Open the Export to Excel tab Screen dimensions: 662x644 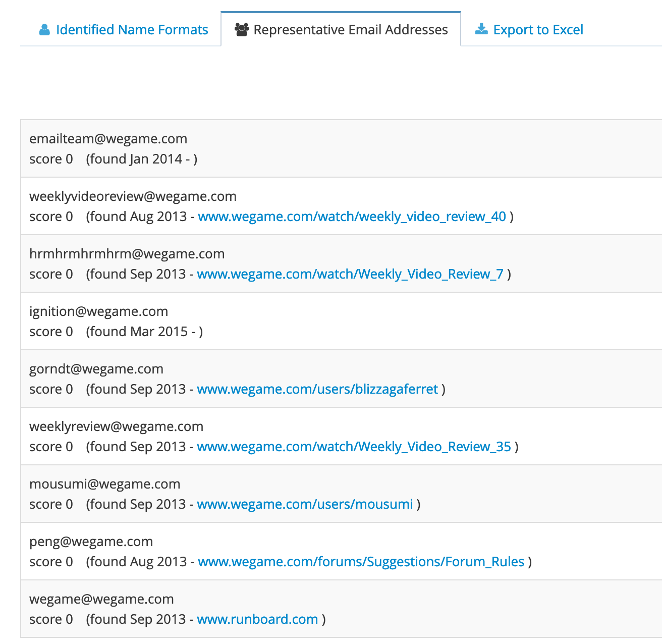(x=529, y=30)
